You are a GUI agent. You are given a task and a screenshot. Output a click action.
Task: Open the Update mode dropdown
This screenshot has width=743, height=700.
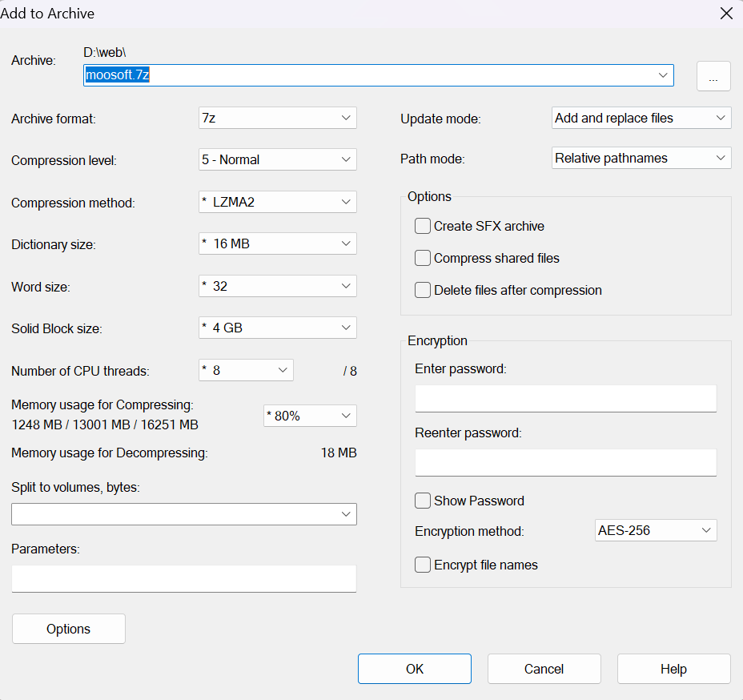coord(641,118)
